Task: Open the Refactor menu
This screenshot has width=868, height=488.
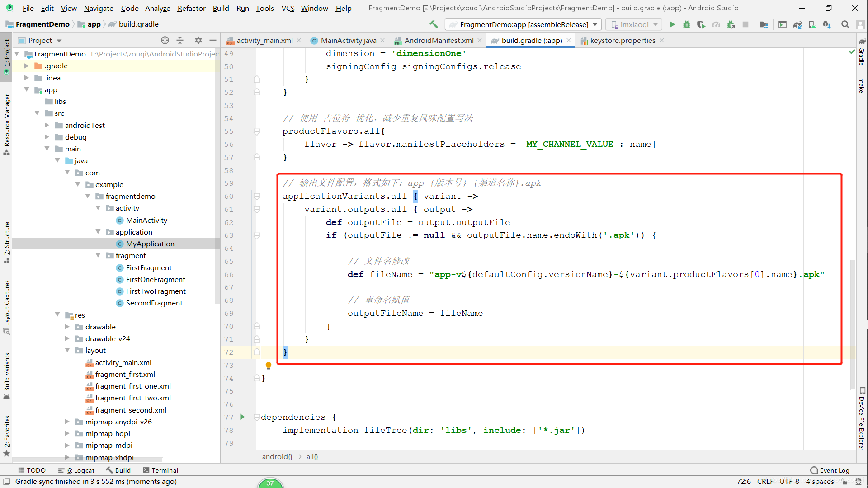Action: coord(191,8)
